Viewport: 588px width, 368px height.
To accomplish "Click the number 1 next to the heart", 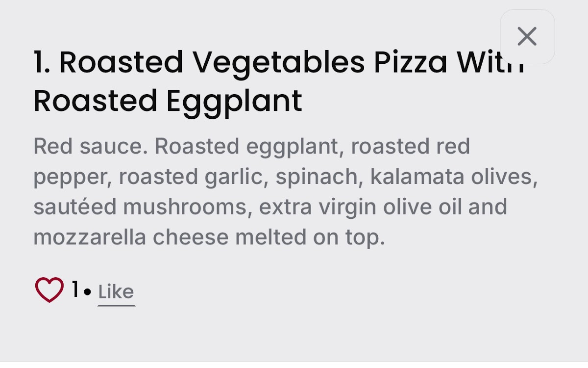I will coord(74,289).
